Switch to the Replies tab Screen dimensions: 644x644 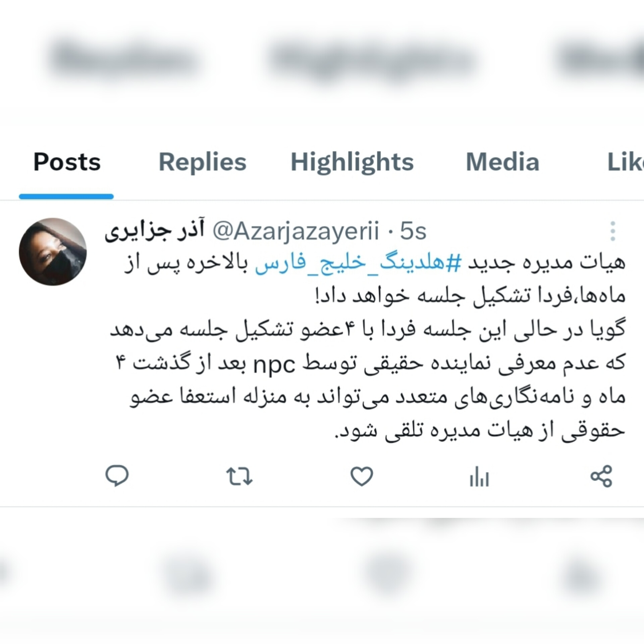point(202,162)
